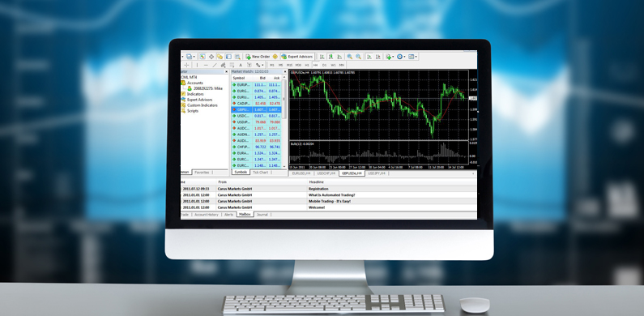This screenshot has height=316, width=644.
Task: Open the add Indicators icon
Action: [388, 57]
